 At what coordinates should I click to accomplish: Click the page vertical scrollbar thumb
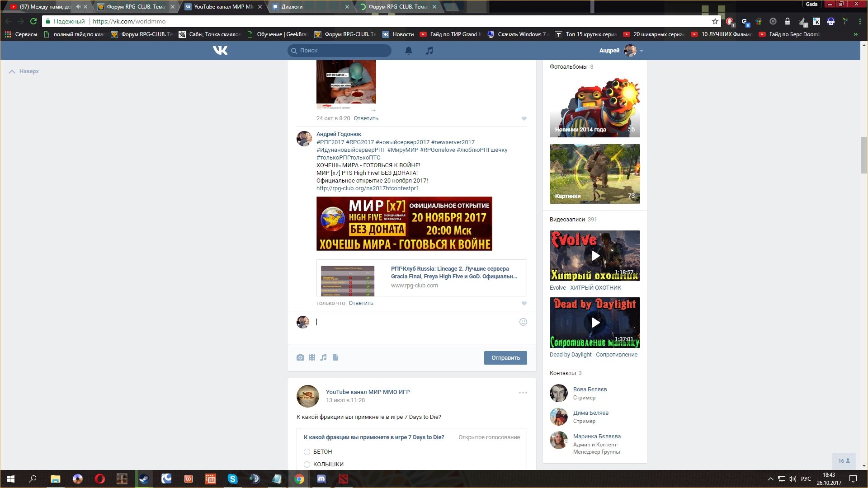click(x=864, y=155)
